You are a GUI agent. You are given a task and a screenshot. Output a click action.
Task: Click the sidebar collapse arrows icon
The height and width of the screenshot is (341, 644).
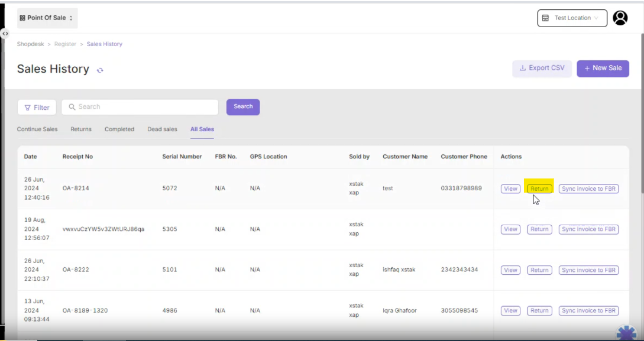click(5, 34)
